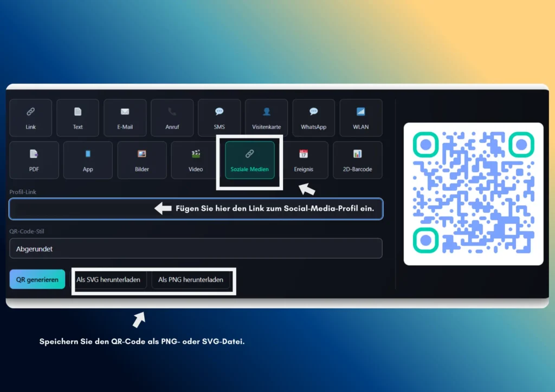Choose the E-Mail QR code option
Screen dimensions: 555x392
pos(125,117)
